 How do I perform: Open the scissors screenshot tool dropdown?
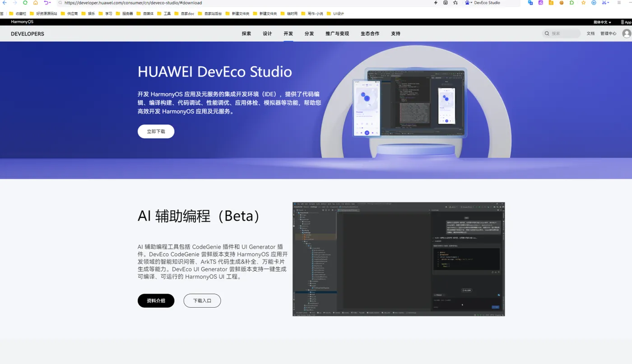[x=605, y=3]
